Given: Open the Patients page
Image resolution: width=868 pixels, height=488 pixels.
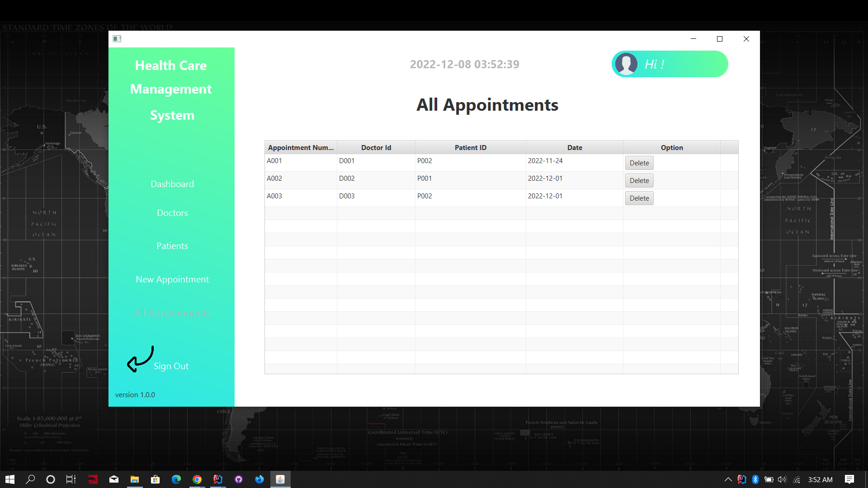Looking at the screenshot, I should [172, 246].
